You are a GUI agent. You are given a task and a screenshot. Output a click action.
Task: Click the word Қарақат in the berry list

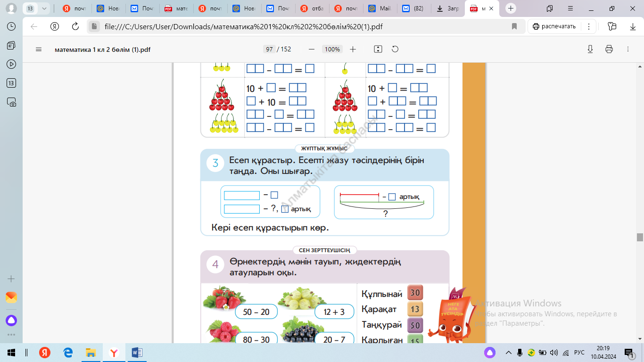click(x=379, y=310)
